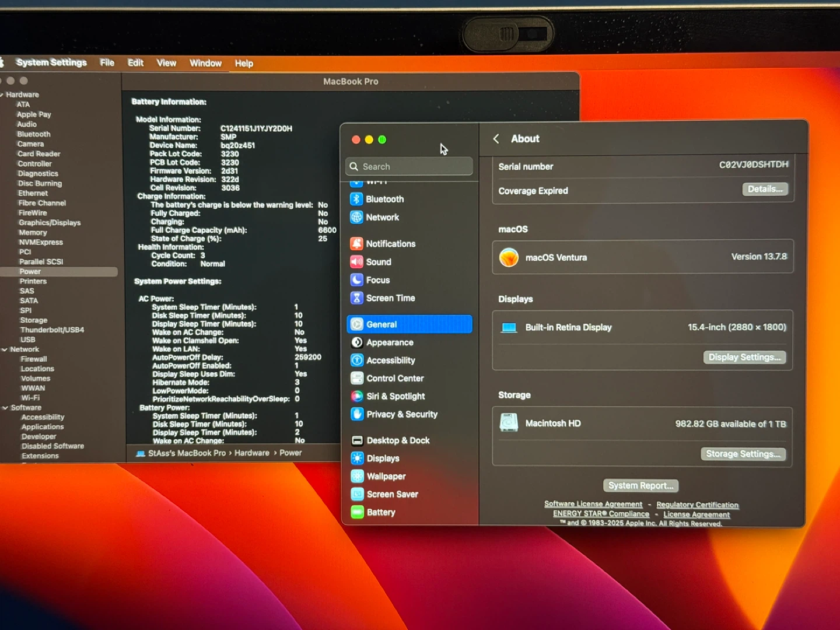The image size is (840, 630).
Task: Click the Accessibility icon in System Settings
Action: point(357,360)
